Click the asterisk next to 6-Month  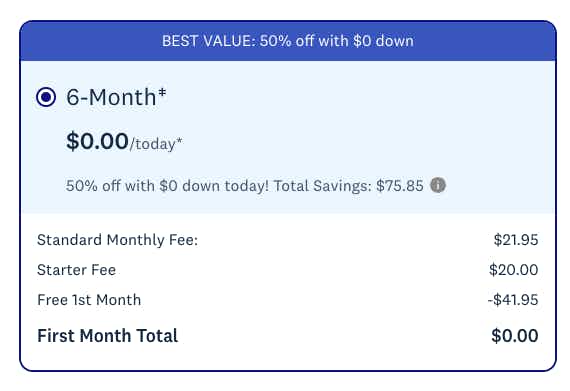point(162,92)
